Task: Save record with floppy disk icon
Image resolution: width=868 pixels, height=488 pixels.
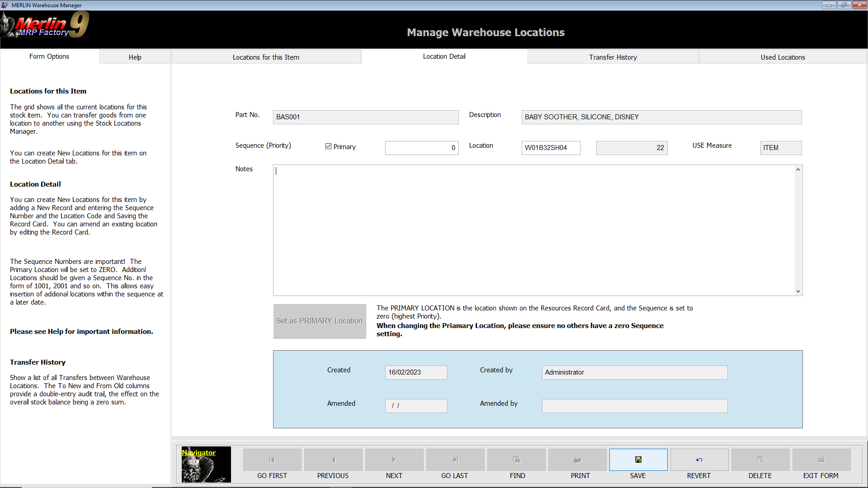Action: pos(638,460)
